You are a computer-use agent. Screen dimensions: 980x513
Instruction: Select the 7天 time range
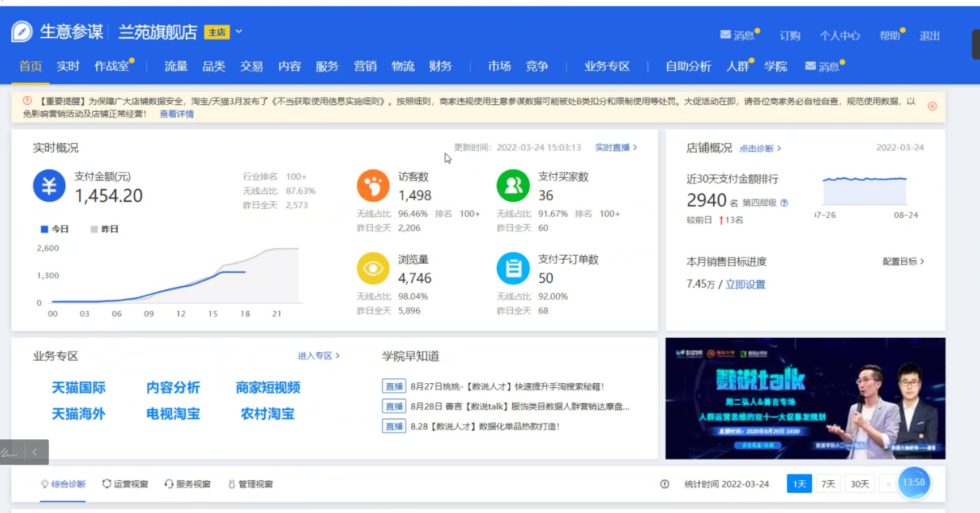tap(828, 484)
